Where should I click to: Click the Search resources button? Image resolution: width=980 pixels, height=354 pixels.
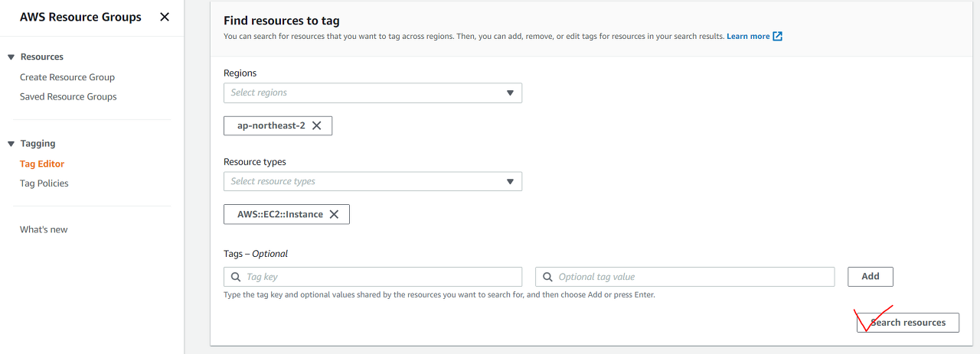click(x=908, y=323)
